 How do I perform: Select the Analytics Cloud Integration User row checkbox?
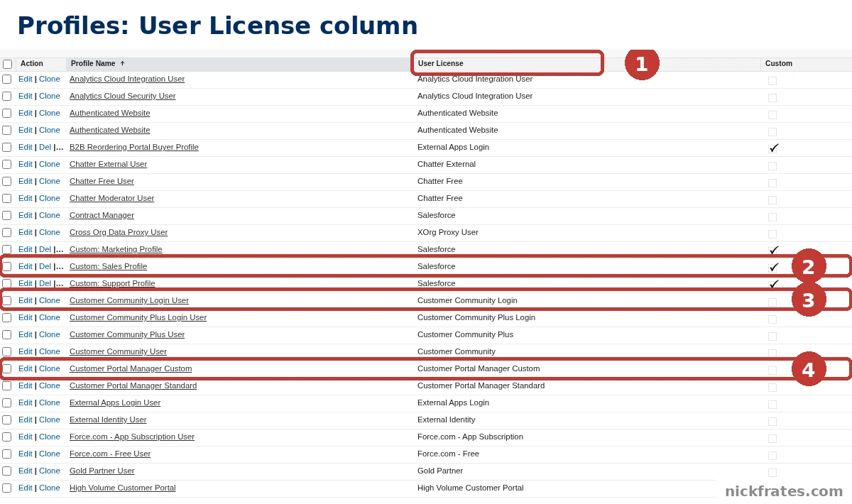[x=6, y=80]
